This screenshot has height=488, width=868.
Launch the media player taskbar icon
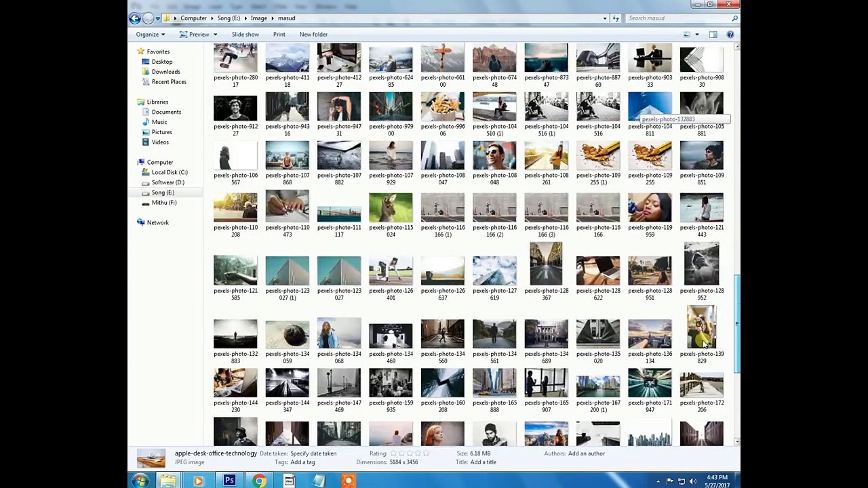click(198, 481)
